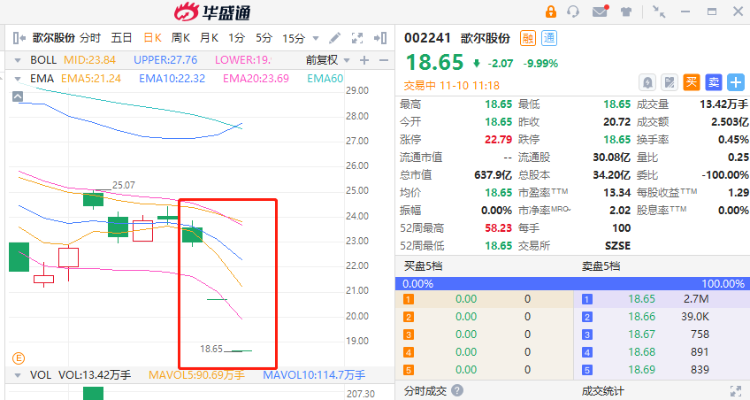Open the mail messages icon

600,11
